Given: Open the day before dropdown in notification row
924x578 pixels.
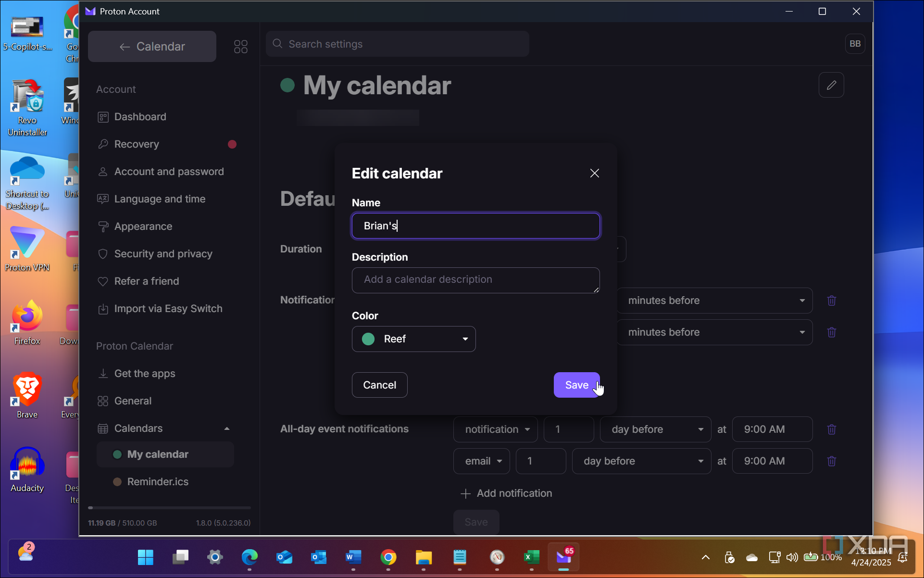Looking at the screenshot, I should (x=656, y=429).
